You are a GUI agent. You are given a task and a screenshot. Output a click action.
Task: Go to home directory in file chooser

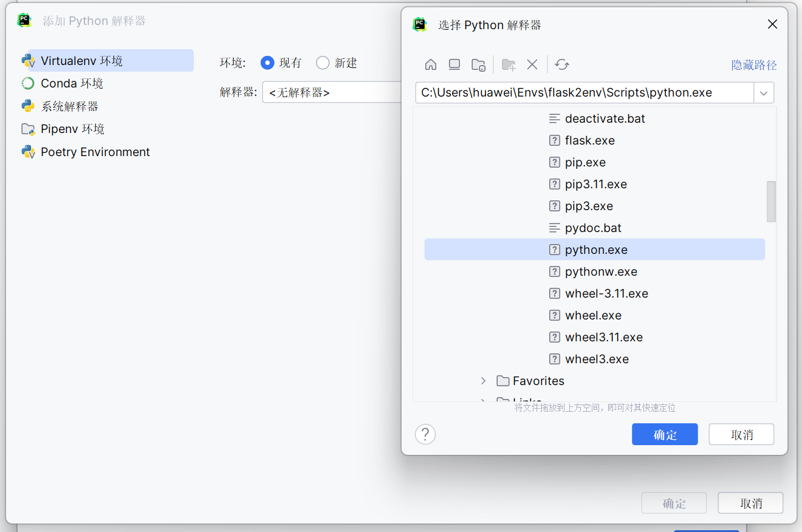point(431,64)
